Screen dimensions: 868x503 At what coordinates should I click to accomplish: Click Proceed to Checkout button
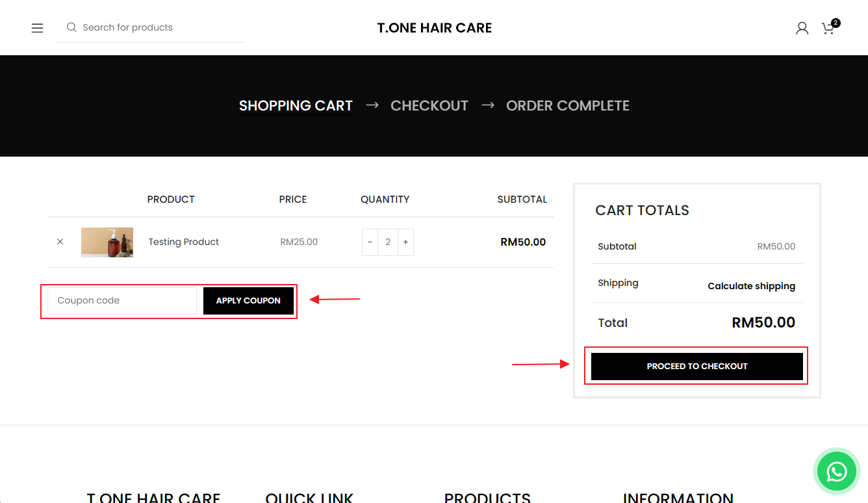pyautogui.click(x=696, y=367)
